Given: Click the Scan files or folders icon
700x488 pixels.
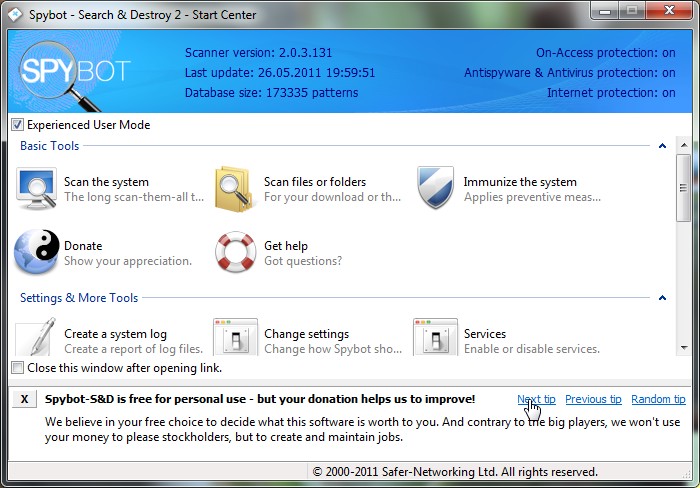Looking at the screenshot, I should [x=235, y=188].
